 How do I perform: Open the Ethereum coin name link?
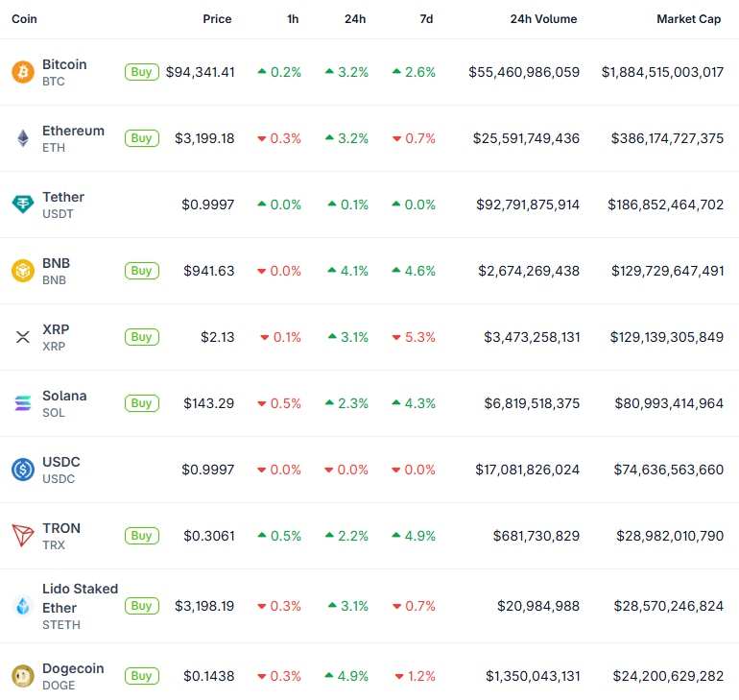73,131
